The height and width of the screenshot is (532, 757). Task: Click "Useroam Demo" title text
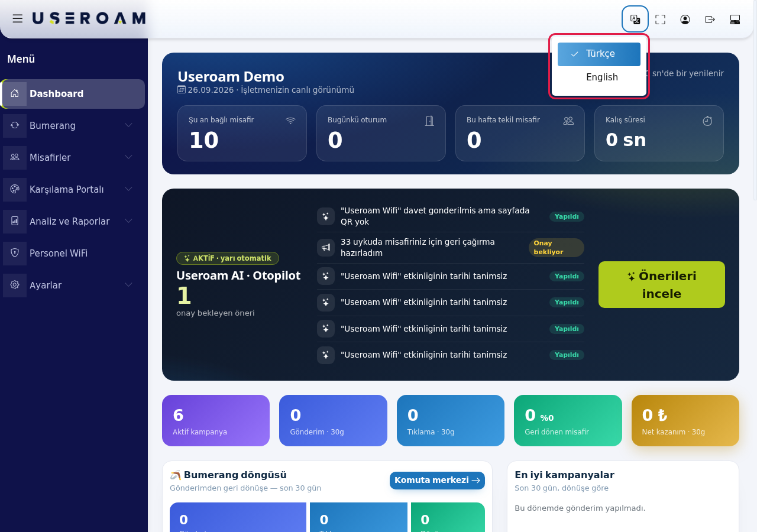click(x=231, y=77)
